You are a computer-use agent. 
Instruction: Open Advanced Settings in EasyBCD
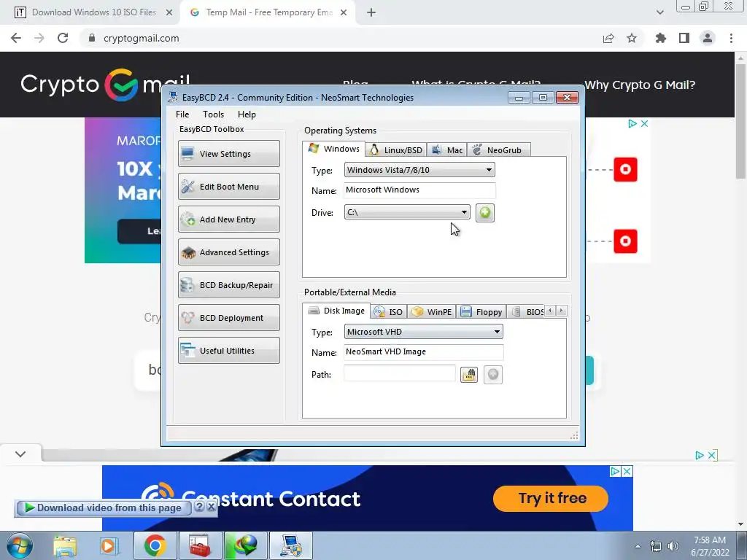pos(228,252)
